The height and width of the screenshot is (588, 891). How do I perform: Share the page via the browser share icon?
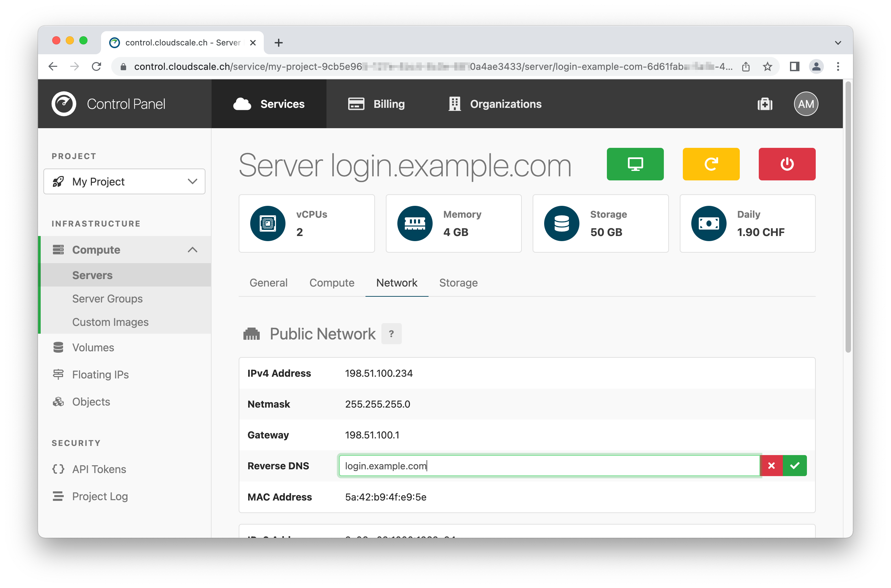(746, 67)
